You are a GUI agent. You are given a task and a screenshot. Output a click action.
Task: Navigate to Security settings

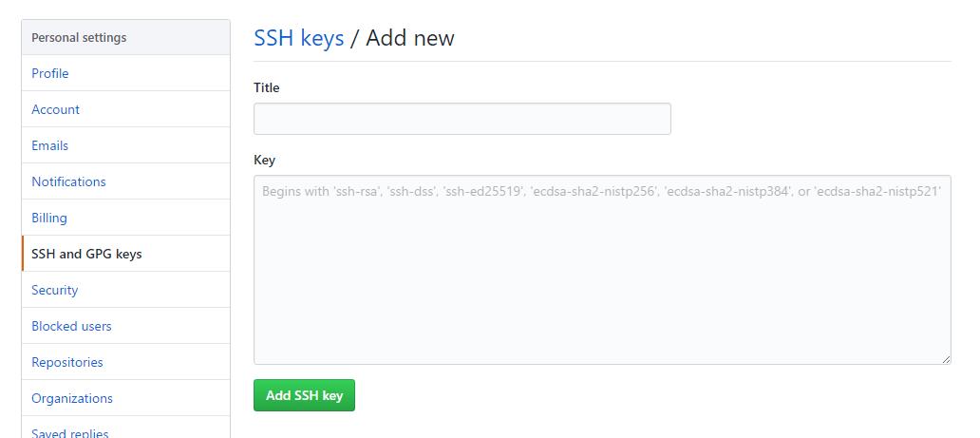click(54, 290)
